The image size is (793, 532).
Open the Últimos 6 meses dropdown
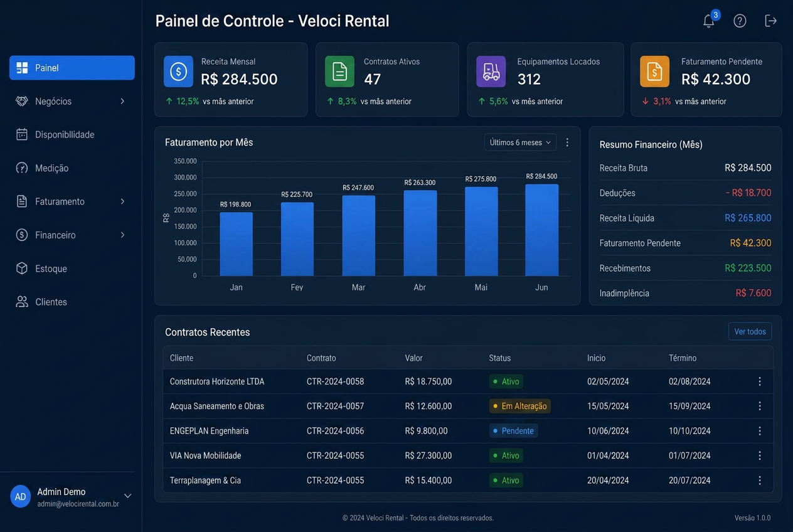(x=520, y=142)
